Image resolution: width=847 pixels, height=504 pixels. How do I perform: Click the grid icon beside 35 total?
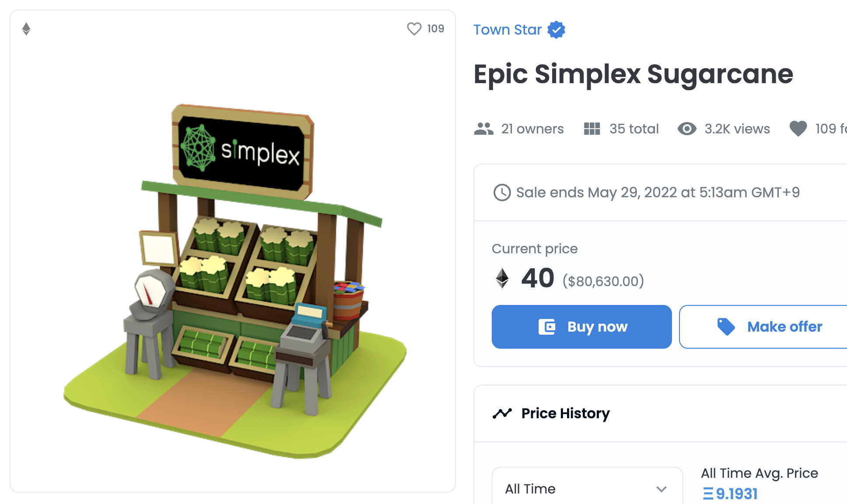[592, 129]
